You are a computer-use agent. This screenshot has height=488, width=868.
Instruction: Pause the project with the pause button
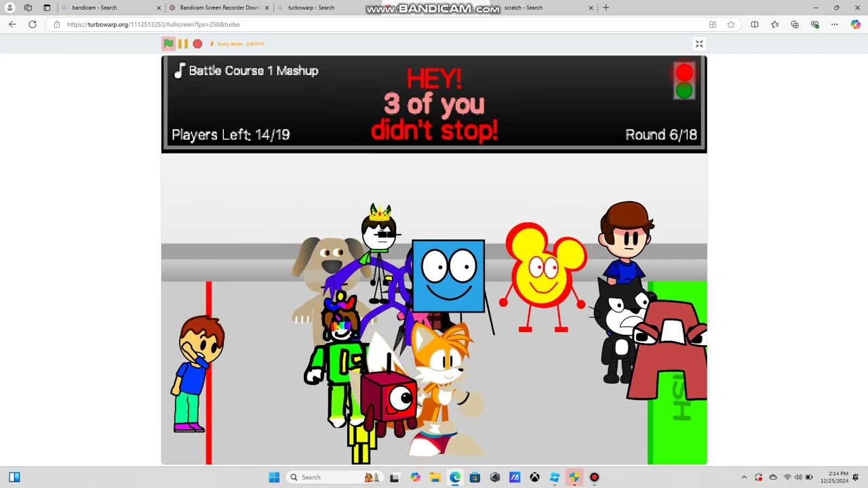click(x=183, y=44)
